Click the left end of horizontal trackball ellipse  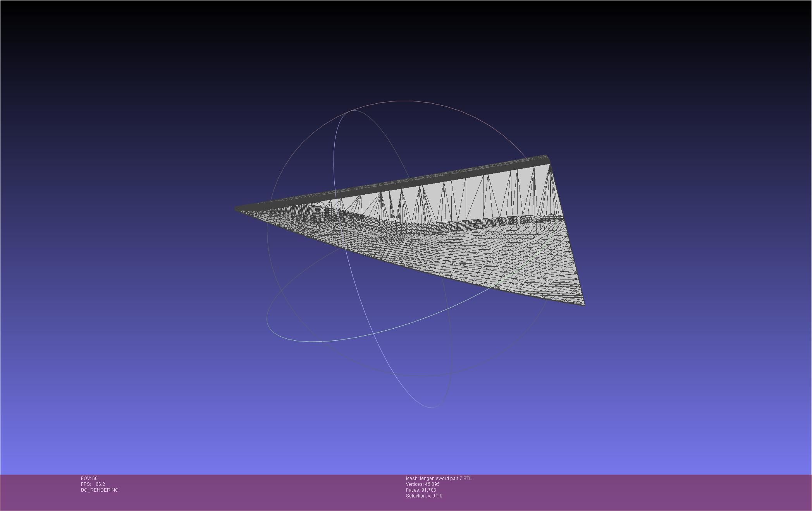[267, 319]
